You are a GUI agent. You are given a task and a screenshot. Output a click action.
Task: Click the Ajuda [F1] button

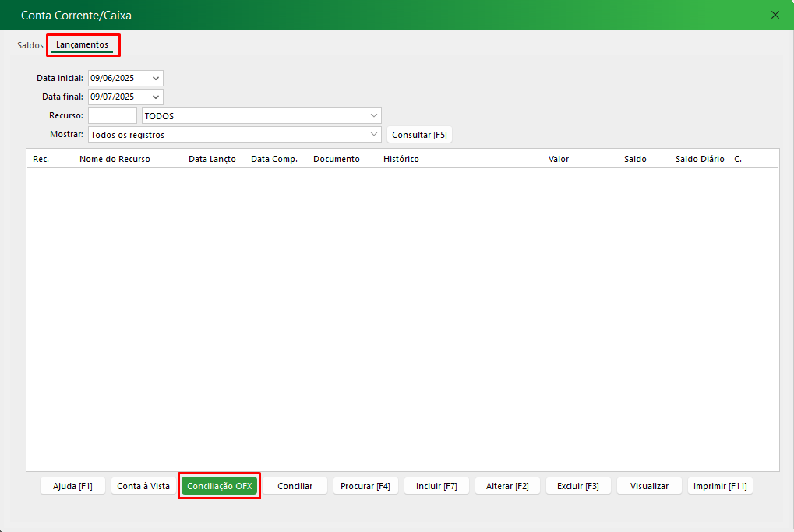click(x=73, y=486)
